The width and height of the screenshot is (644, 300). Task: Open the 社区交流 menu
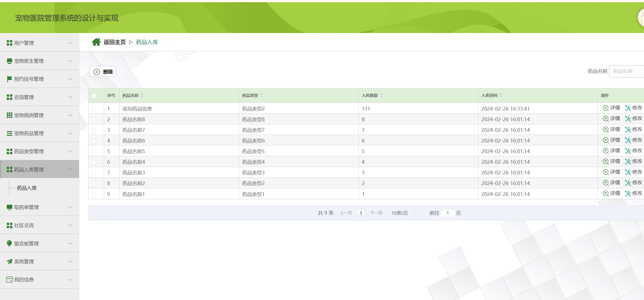pos(40,225)
